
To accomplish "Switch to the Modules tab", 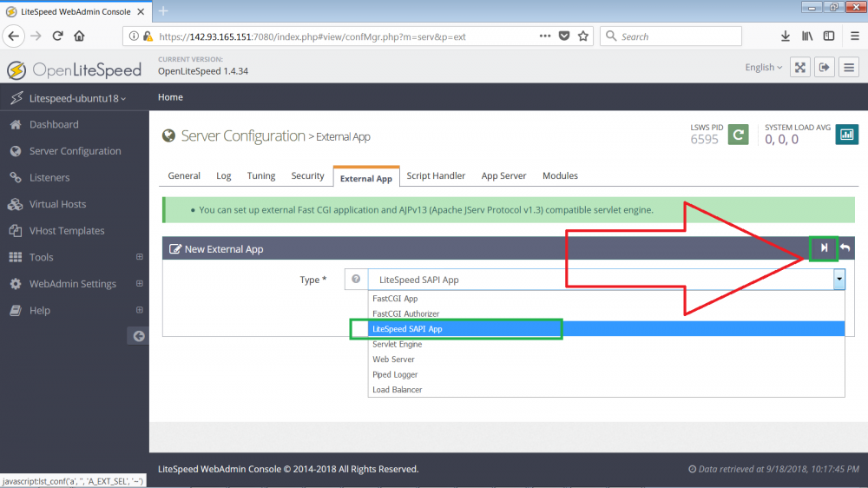I will [x=560, y=175].
